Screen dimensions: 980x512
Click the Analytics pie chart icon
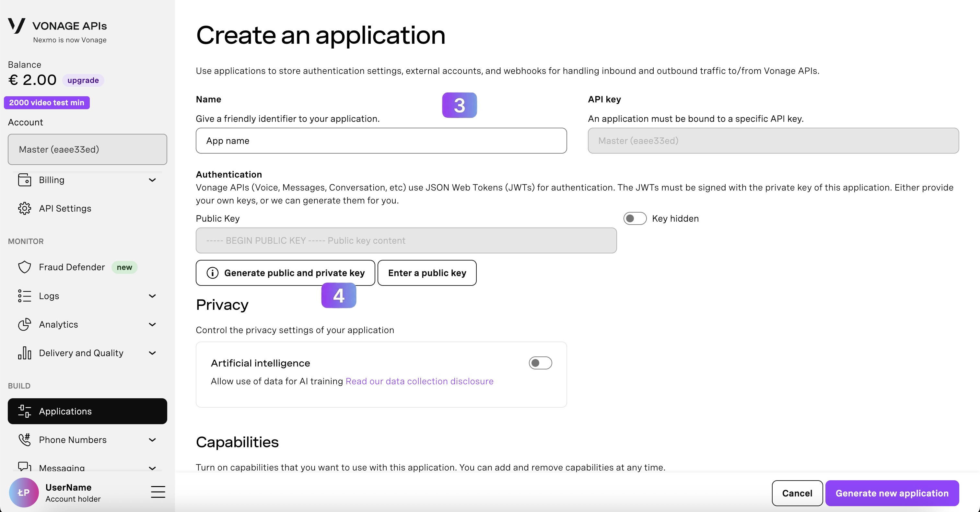tap(25, 324)
